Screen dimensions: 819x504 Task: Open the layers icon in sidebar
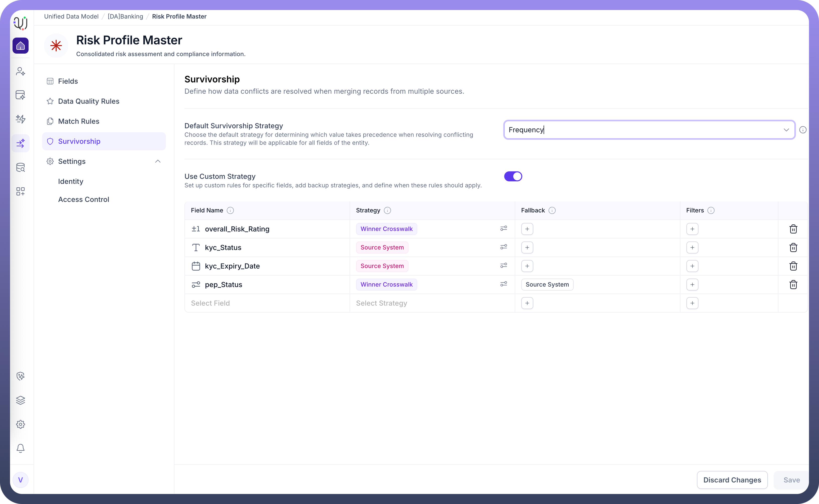[21, 400]
